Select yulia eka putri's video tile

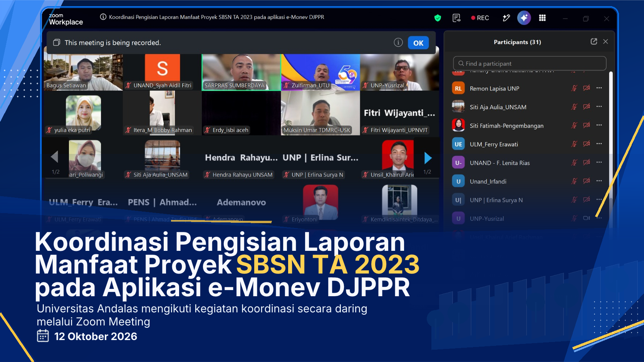click(83, 113)
